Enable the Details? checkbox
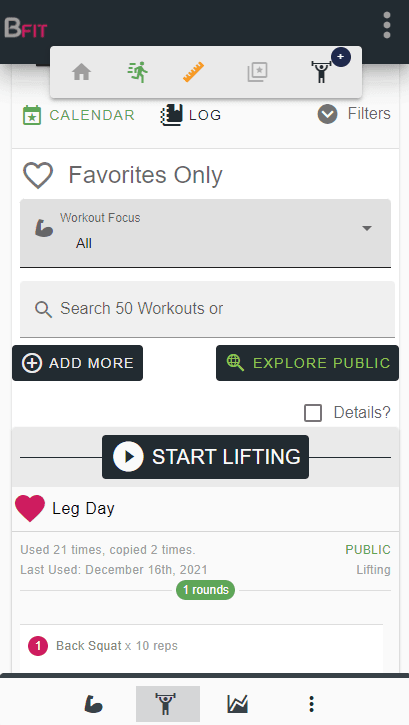The image size is (409, 725). pos(313,413)
